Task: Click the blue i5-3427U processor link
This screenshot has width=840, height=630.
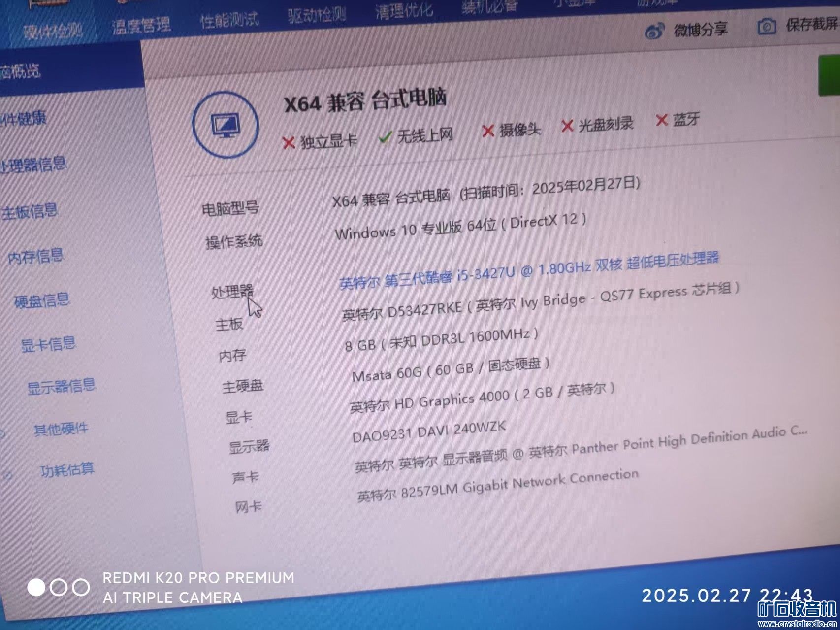Action: 529,270
